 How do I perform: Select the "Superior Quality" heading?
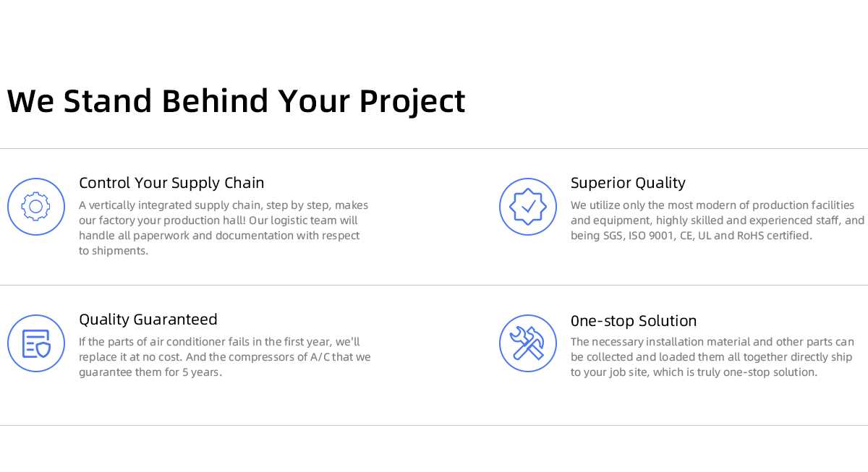pos(628,183)
